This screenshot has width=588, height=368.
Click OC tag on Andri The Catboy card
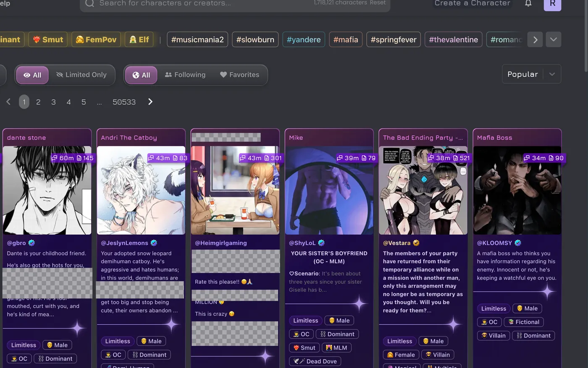click(x=113, y=355)
